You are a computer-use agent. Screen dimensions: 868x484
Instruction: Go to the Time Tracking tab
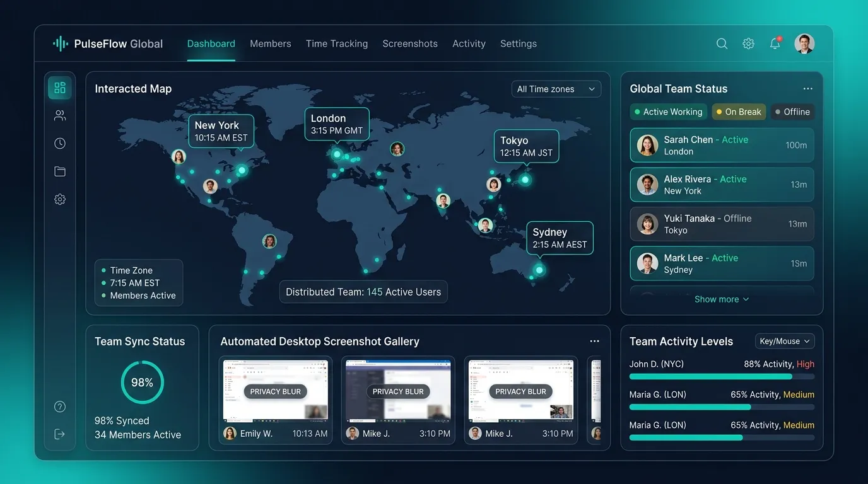pyautogui.click(x=337, y=43)
